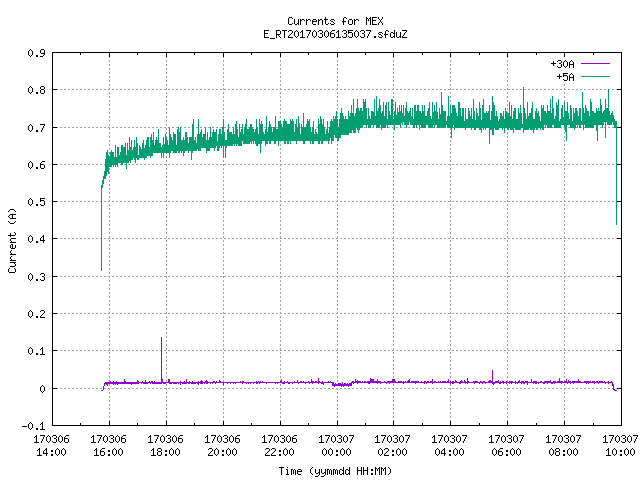Click the y-axis tick label -0.1
This screenshot has height=480, width=640.
pyautogui.click(x=33, y=426)
